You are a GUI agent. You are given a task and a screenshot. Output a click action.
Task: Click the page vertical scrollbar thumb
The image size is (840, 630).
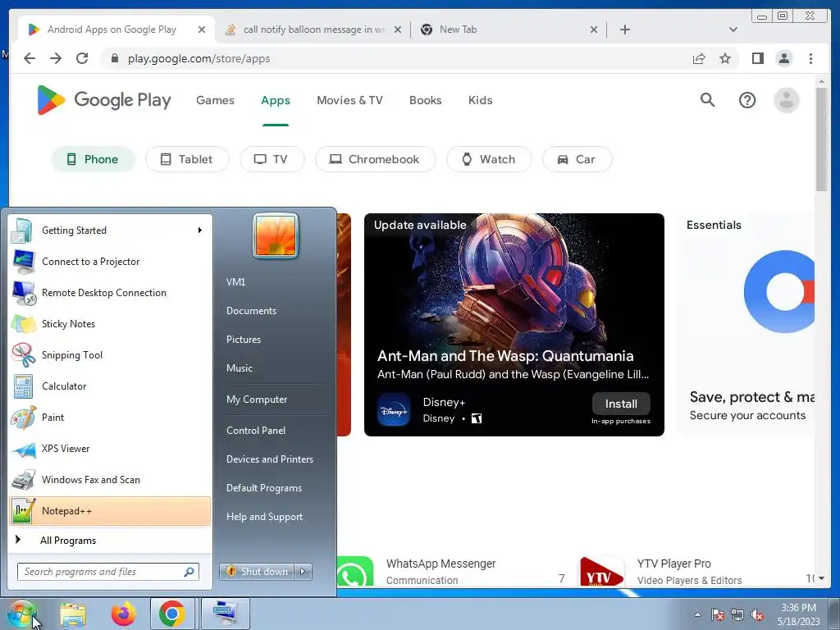click(821, 138)
